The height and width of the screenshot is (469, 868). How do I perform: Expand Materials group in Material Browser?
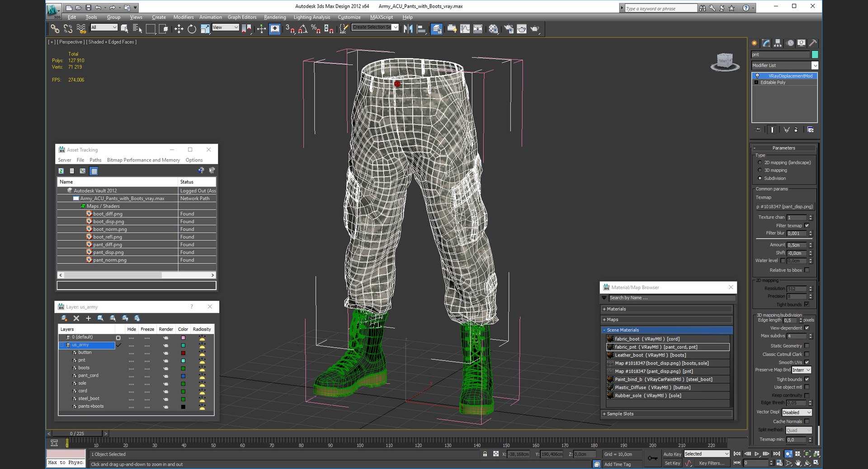[x=667, y=309]
